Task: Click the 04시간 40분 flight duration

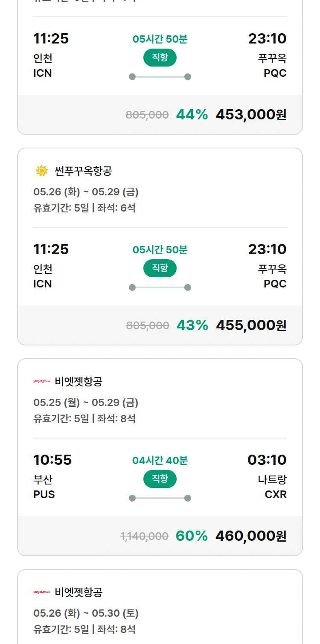Action: (x=160, y=461)
